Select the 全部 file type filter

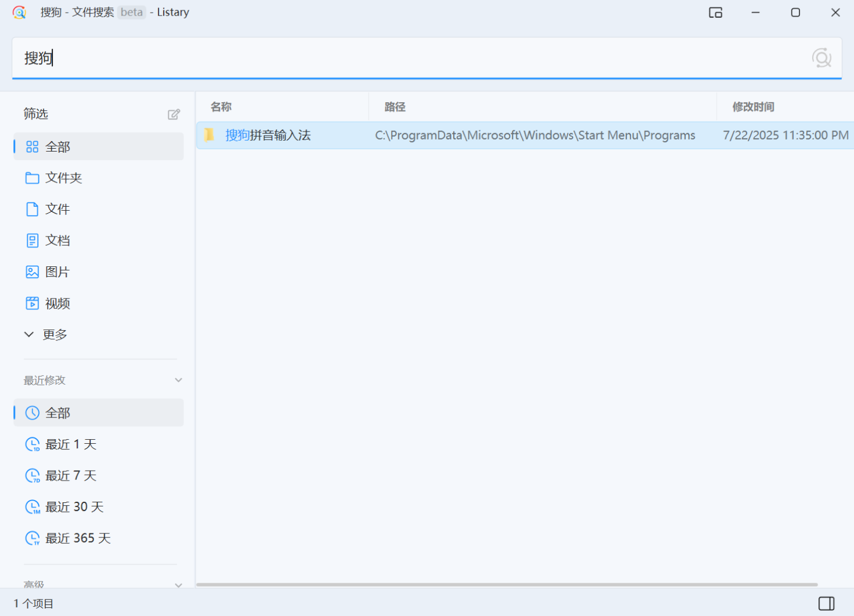(x=99, y=147)
